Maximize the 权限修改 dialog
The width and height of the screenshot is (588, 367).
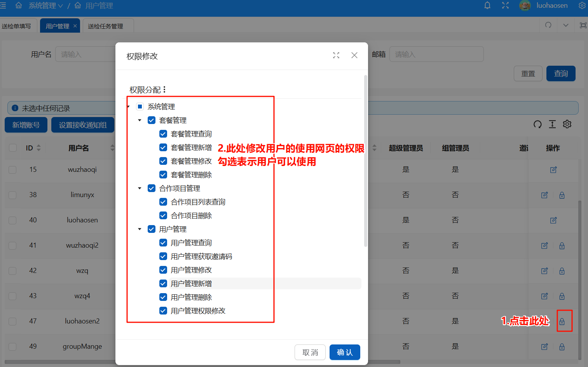pyautogui.click(x=336, y=56)
